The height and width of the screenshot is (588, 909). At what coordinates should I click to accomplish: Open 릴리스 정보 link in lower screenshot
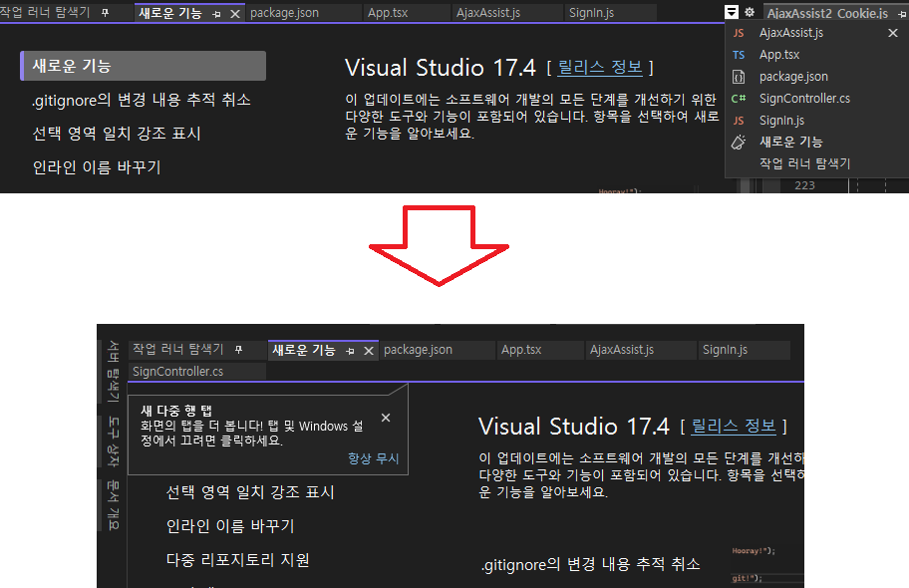734,427
